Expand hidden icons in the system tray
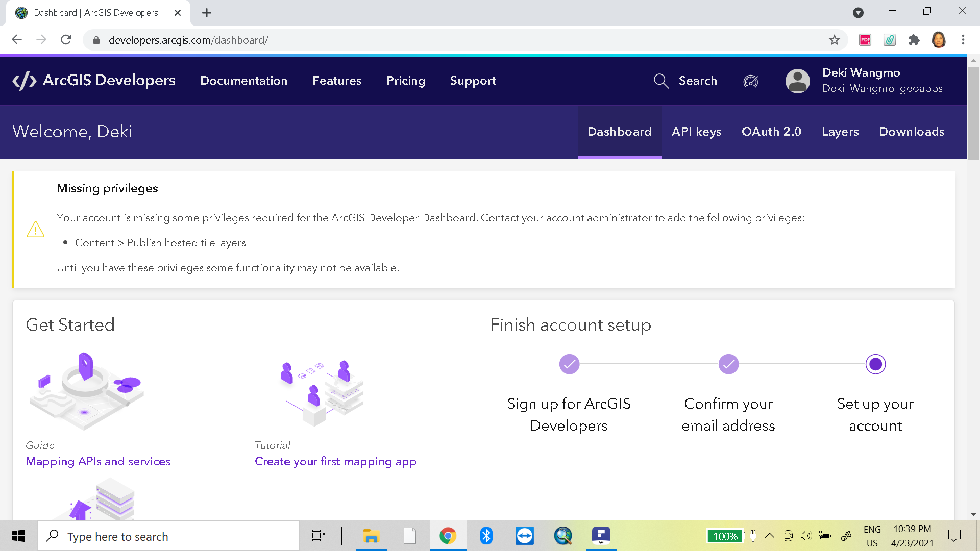980x551 pixels. [x=770, y=536]
